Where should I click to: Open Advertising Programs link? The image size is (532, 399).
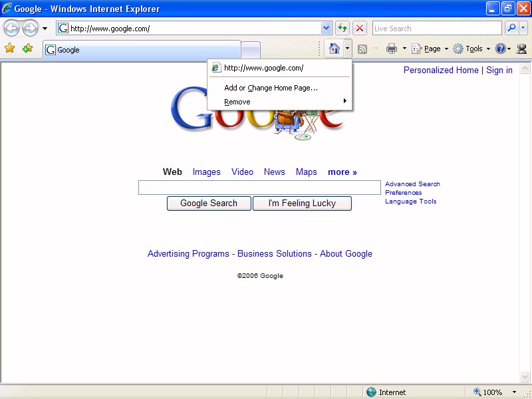(x=188, y=254)
